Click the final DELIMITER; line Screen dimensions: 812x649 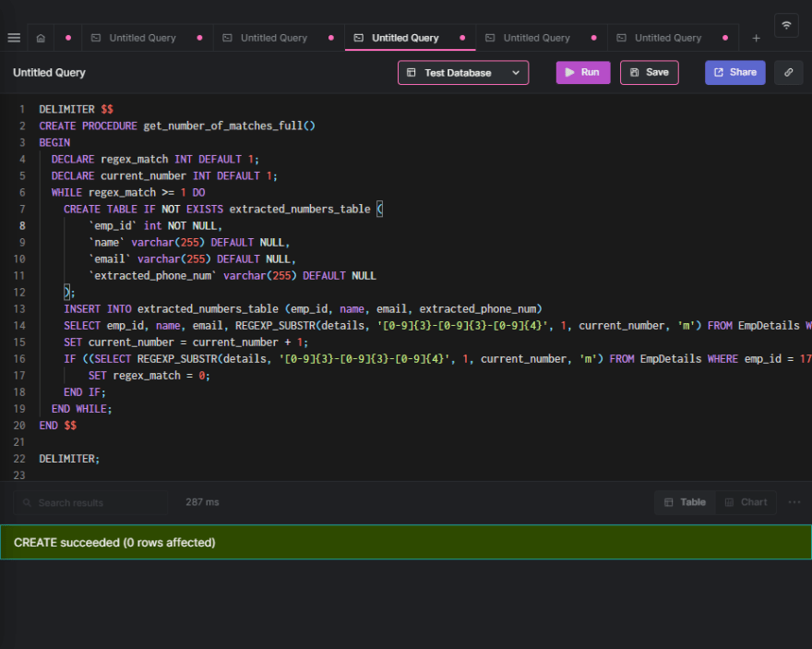click(x=69, y=459)
